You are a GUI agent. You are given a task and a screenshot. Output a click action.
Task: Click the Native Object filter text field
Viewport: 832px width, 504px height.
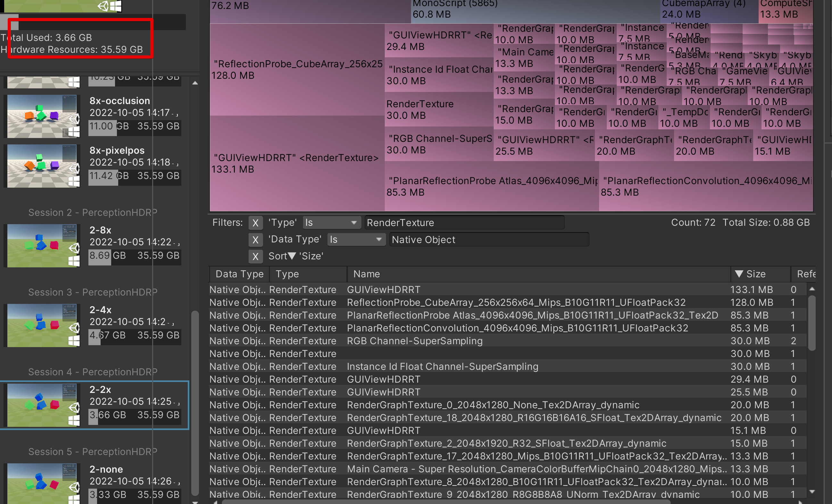(489, 240)
